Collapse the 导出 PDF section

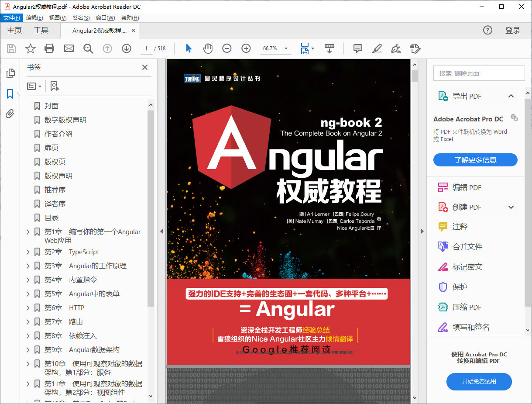coord(511,96)
